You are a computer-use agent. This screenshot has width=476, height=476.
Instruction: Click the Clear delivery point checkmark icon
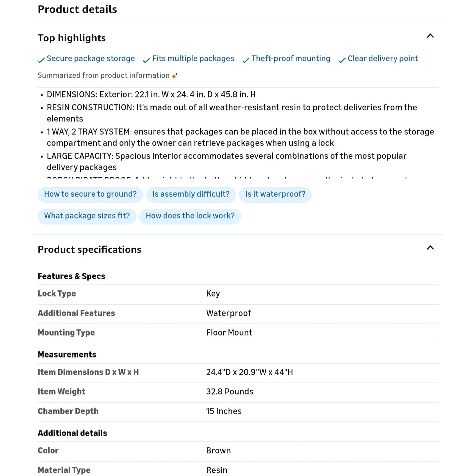click(342, 60)
